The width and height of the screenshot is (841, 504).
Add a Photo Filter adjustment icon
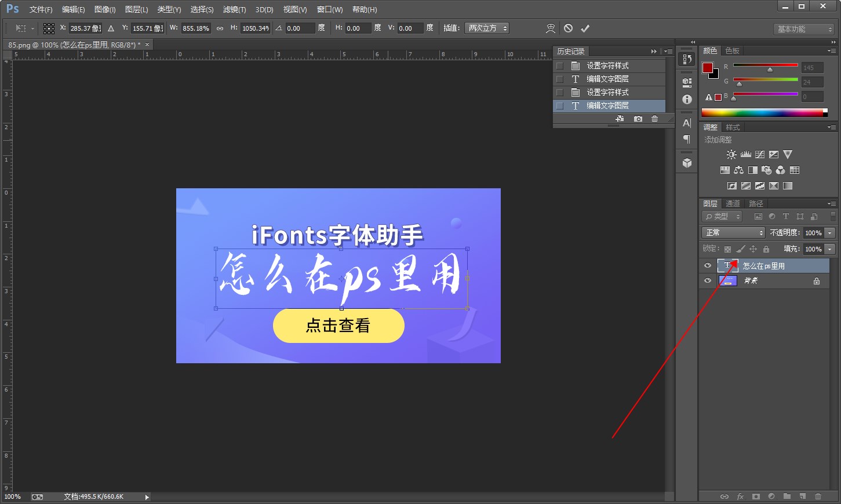766,170
